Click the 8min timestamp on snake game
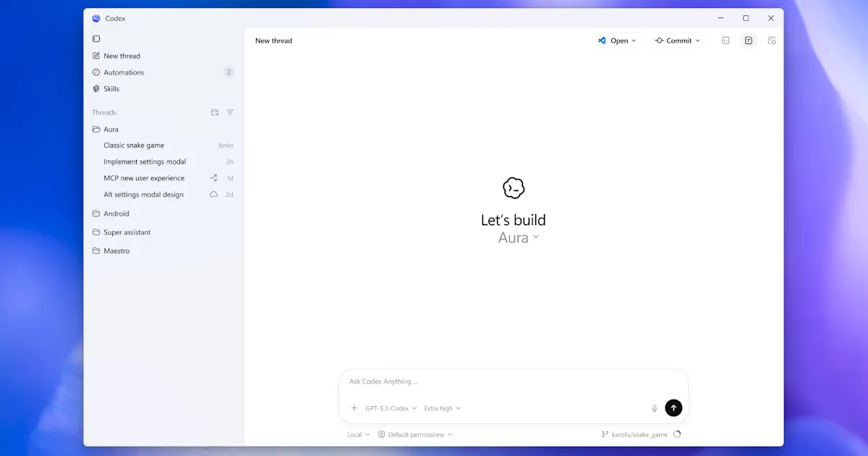 [x=226, y=145]
